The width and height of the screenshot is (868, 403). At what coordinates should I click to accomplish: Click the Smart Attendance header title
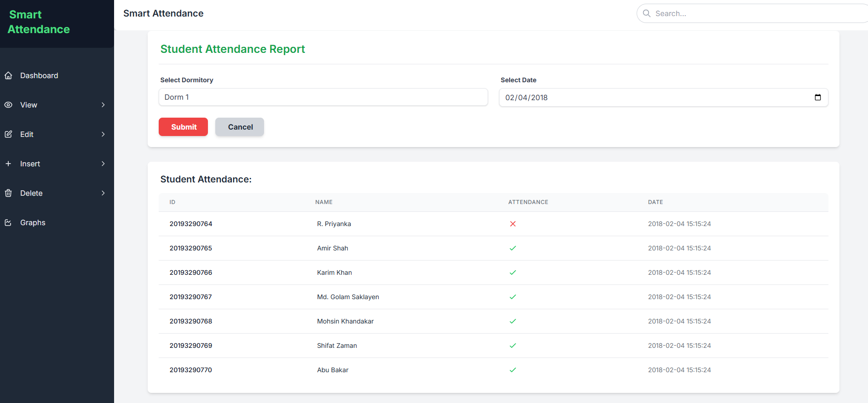pos(163,13)
